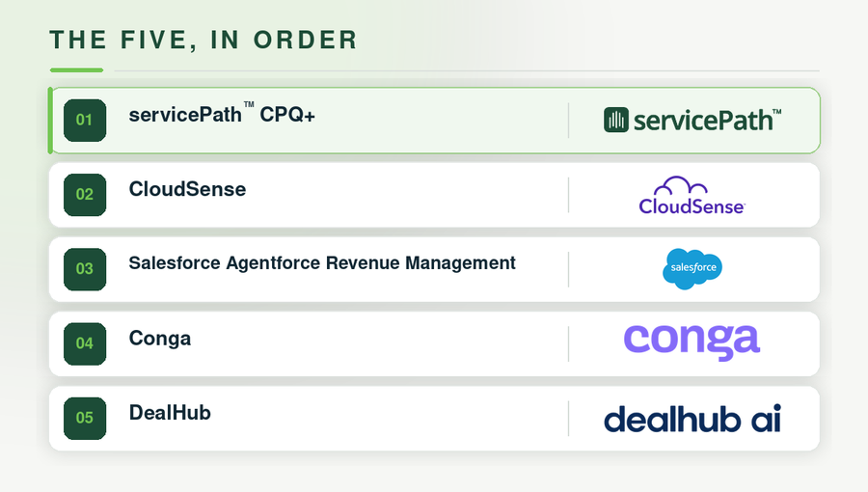This screenshot has width=868, height=492.
Task: Click the Salesforce cloud logo
Action: click(692, 269)
